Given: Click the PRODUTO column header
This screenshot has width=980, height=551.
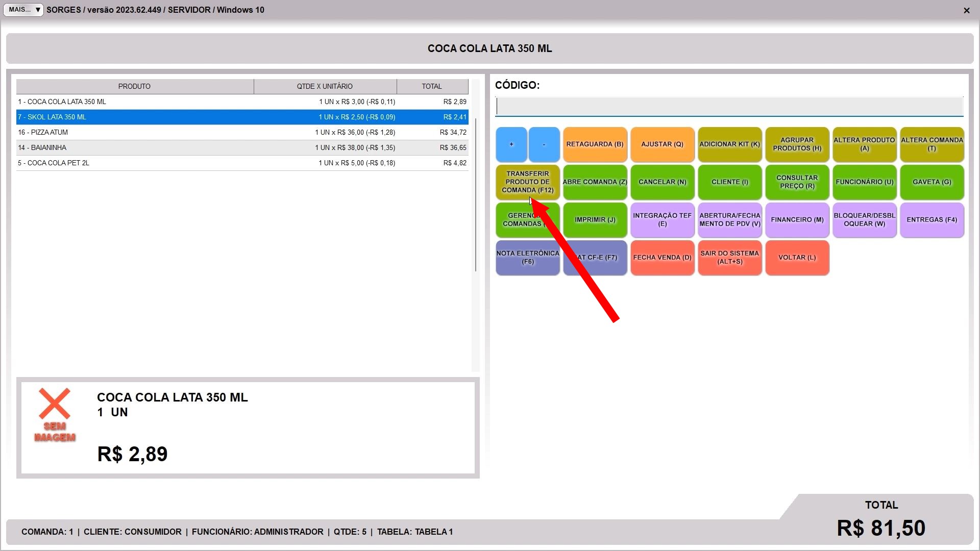Looking at the screenshot, I should coord(135,86).
